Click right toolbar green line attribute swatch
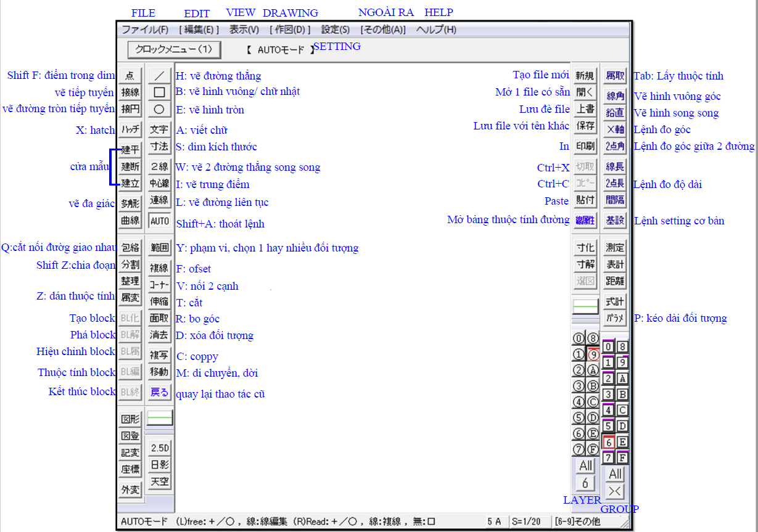The image size is (758, 532). (x=586, y=306)
